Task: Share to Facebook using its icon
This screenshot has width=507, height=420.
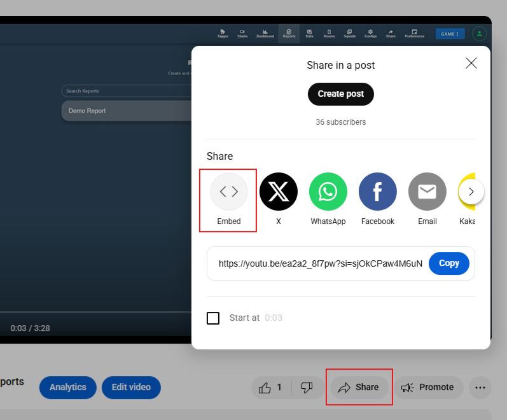Action: 377,192
